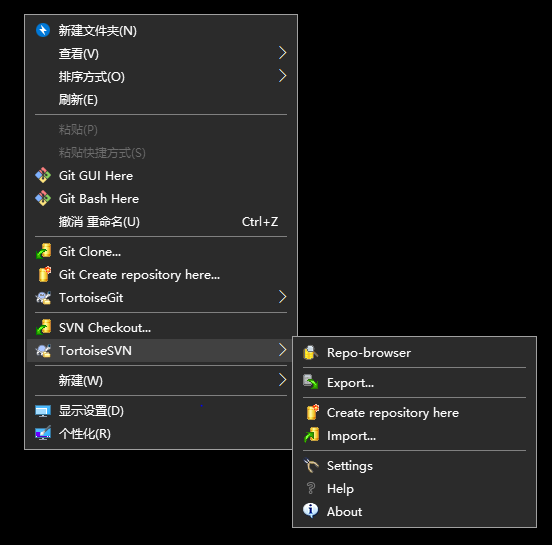552x545 pixels.
Task: Select Git Bash Here
Action: (x=161, y=198)
